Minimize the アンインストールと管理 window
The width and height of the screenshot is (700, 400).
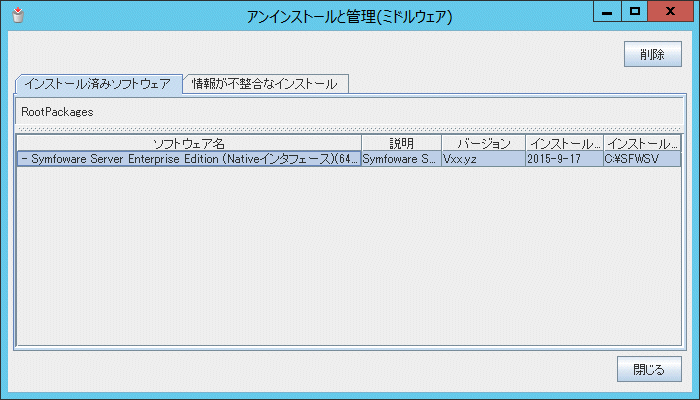point(606,12)
